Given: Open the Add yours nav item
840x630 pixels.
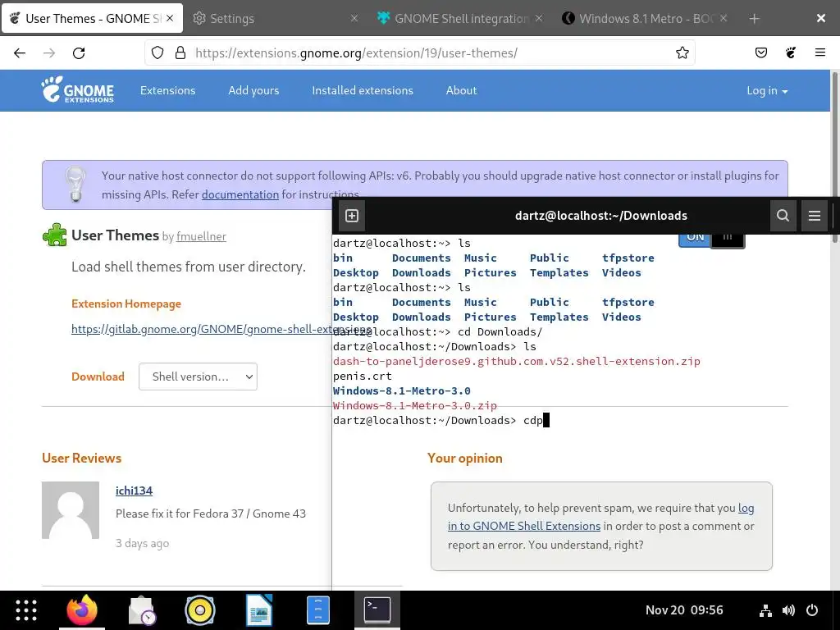Looking at the screenshot, I should click(253, 90).
